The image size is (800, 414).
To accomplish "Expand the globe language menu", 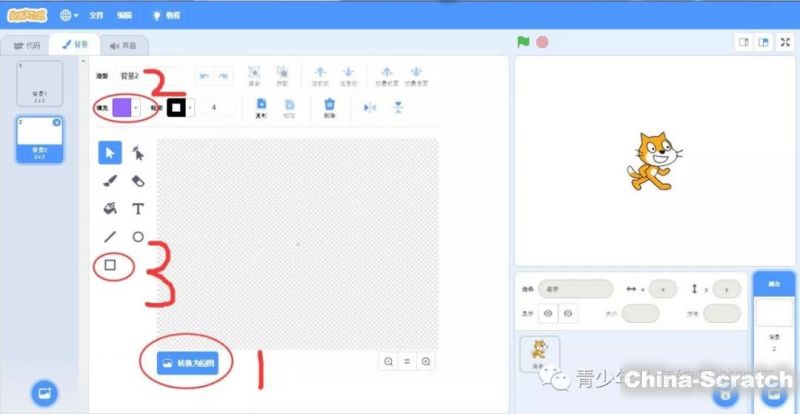I will coord(70,16).
